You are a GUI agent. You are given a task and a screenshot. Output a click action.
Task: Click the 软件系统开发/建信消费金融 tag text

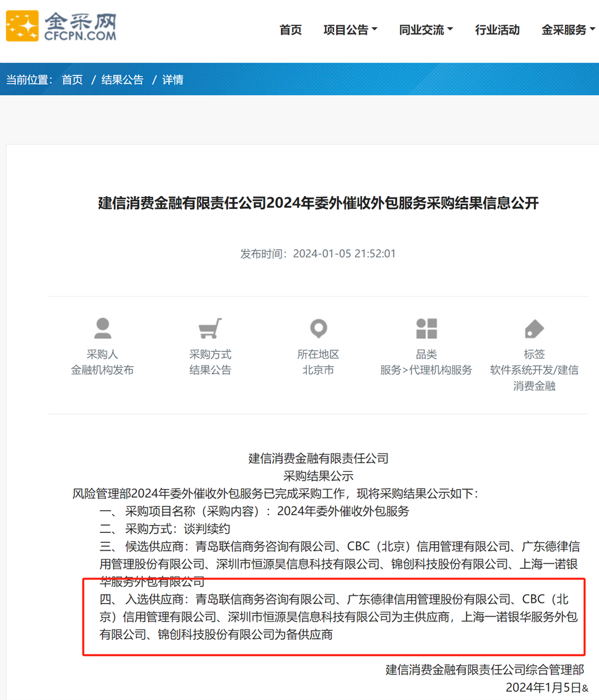[534, 378]
